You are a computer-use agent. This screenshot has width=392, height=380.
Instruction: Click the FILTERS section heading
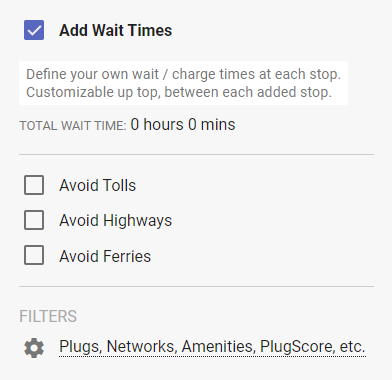pos(48,316)
